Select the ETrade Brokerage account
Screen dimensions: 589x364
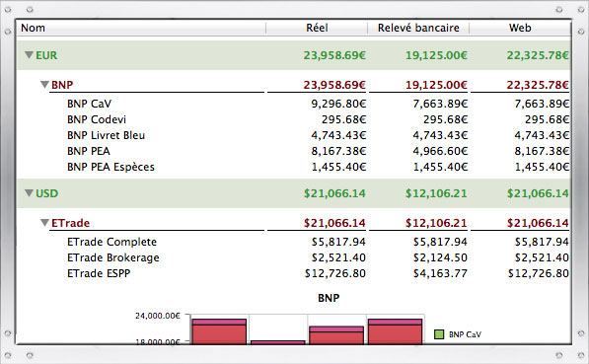click(293, 257)
